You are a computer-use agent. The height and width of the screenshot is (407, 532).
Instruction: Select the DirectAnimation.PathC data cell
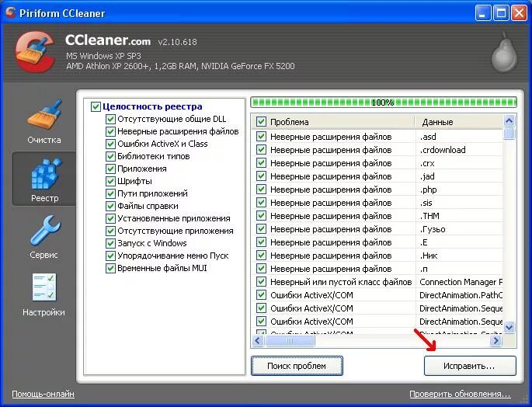point(460,295)
